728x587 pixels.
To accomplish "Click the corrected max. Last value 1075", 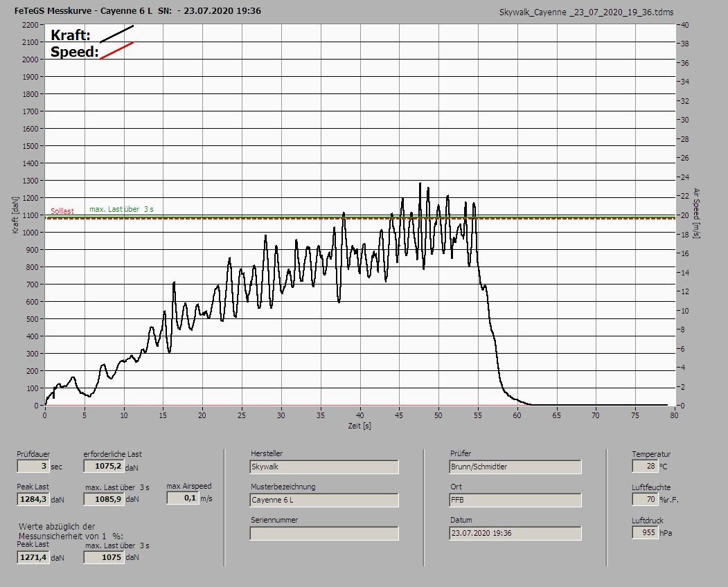I will pos(103,557).
